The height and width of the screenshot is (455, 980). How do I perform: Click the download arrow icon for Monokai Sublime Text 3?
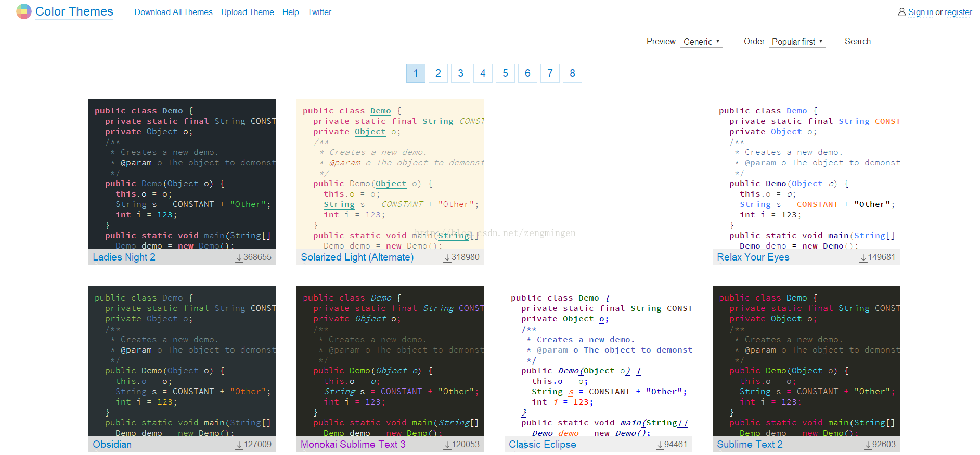447,445
